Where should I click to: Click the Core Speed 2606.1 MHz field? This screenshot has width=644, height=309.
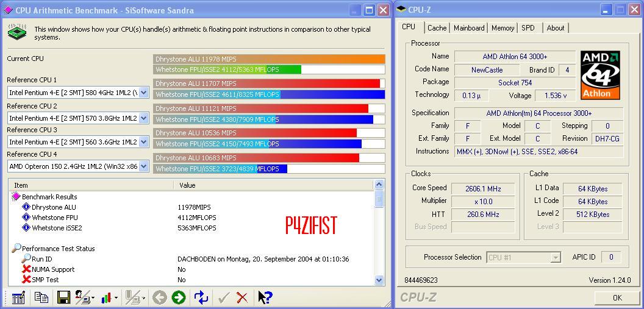coord(483,189)
